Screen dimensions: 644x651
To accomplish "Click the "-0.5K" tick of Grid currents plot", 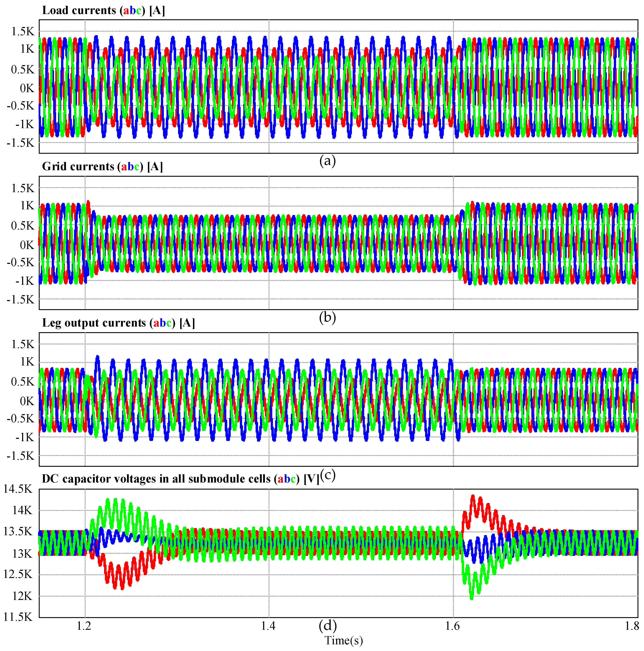I will point(21,262).
